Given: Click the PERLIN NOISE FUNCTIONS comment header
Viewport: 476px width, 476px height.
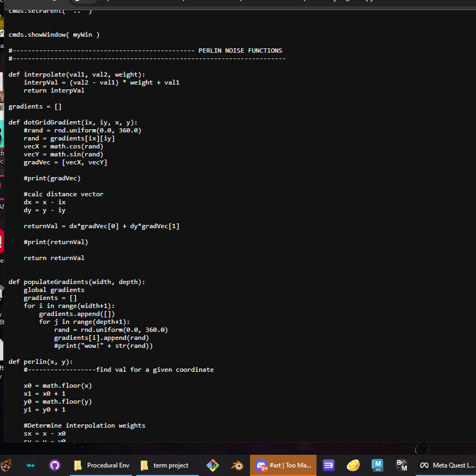Looking at the screenshot, I should tap(240, 51).
